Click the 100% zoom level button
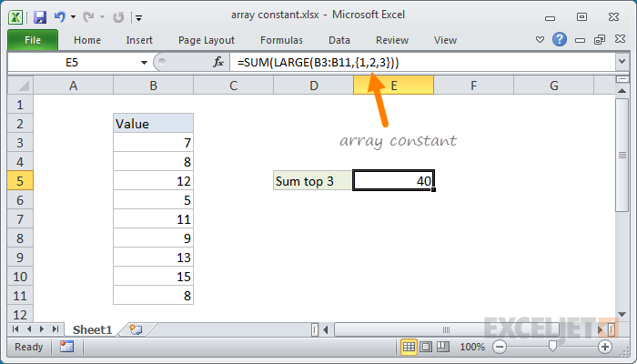Screen dimensions: 637x364 pyautogui.click(x=472, y=347)
